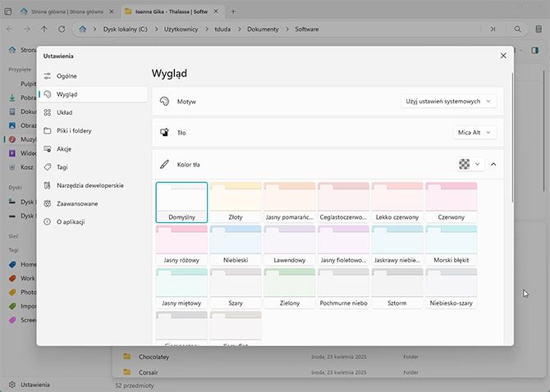Open the Chocolatey folder row
Viewport: 550px width, 392px height.
pos(329,357)
